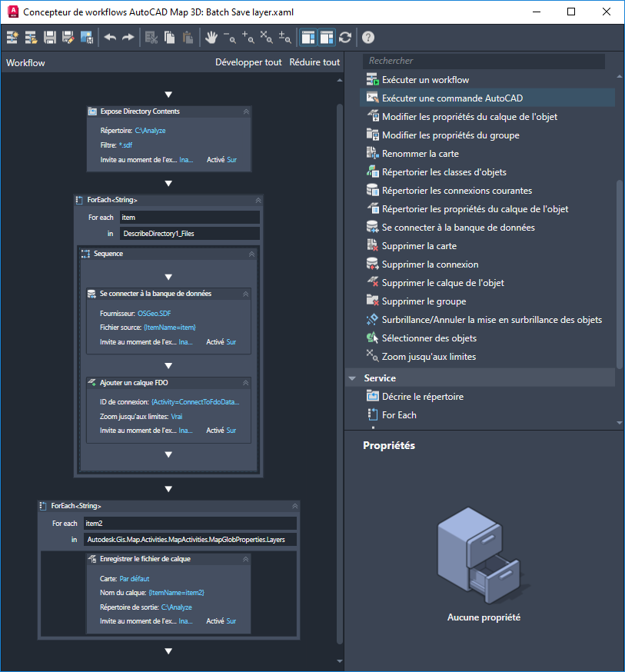
Task: Collapse 'Se connecter à la banque de données' activity
Action: tap(245, 294)
